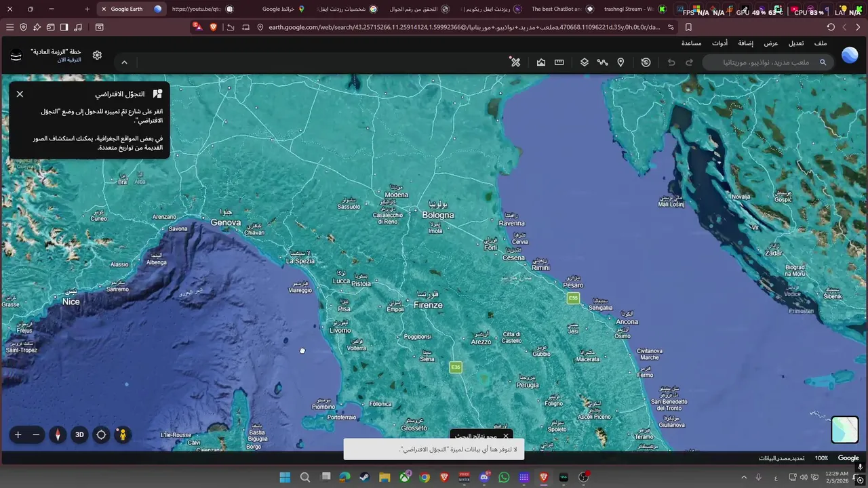Open WhatsApp from the taskbar
Screen dimensions: 868x488
(504, 477)
